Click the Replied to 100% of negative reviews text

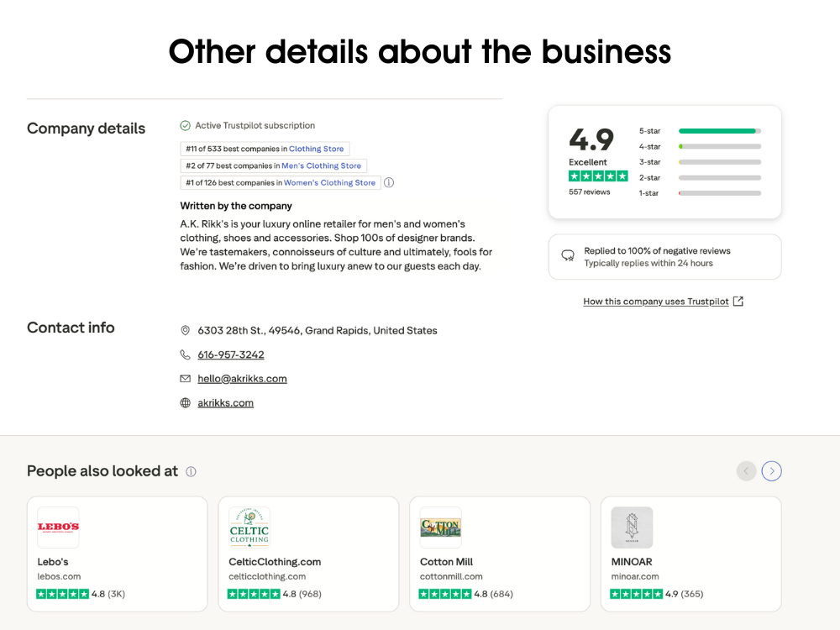[x=657, y=250]
